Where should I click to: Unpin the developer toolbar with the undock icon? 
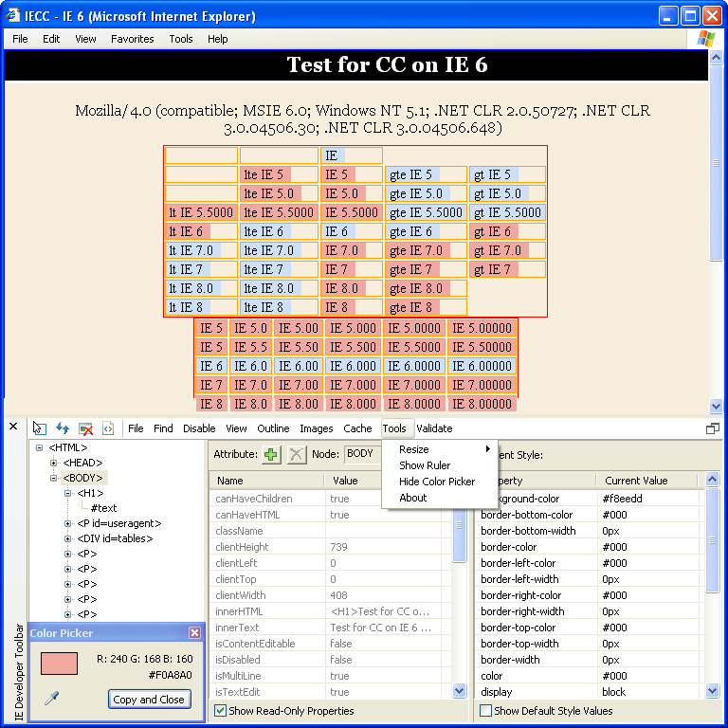712,428
